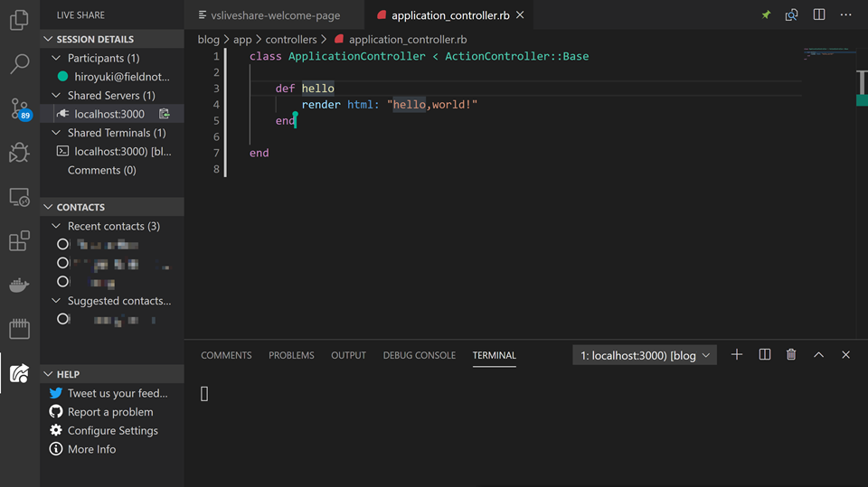Viewport: 868px width, 487px height.
Task: Click the Report a problem link
Action: coord(110,412)
